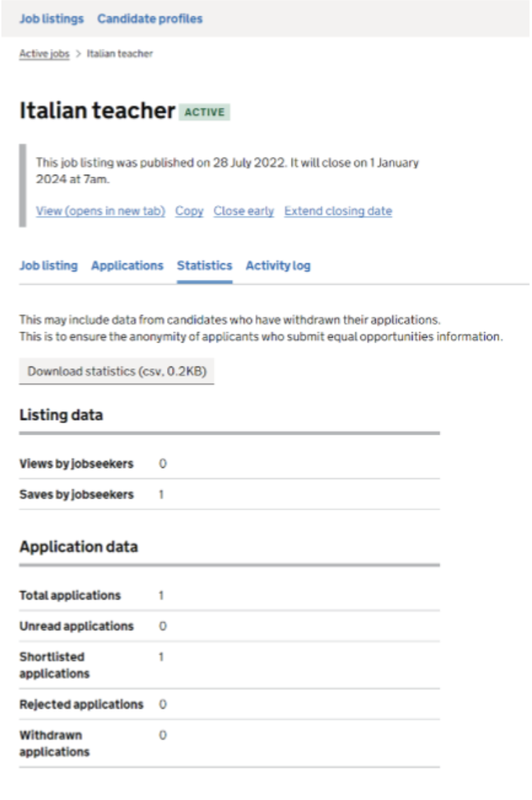Click the Active jobs breadcrumb link
The image size is (532, 800).
(44, 54)
